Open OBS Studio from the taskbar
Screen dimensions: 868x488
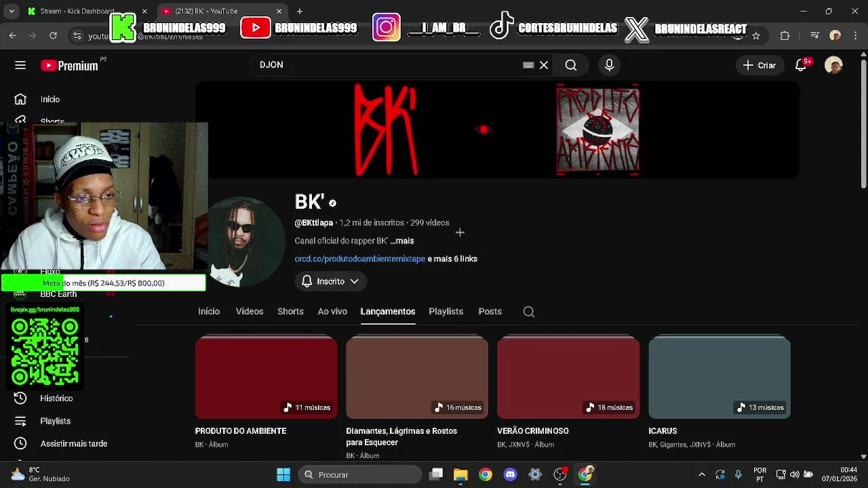pos(560,474)
